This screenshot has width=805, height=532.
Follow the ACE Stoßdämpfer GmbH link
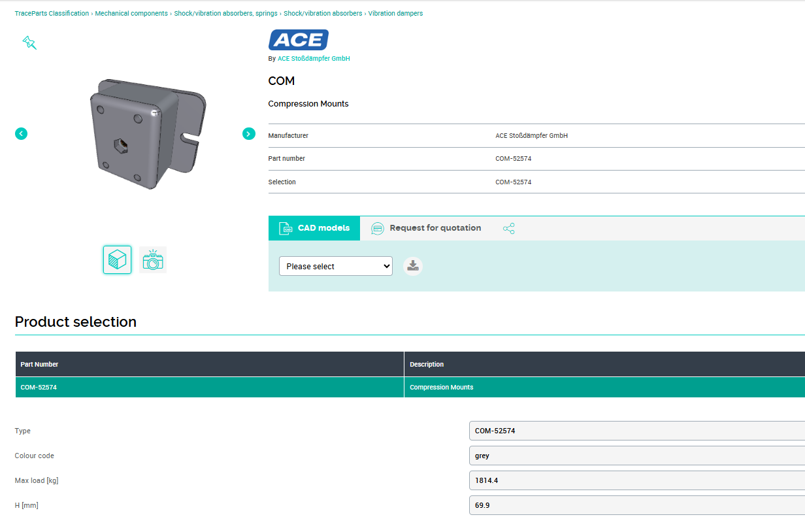[313, 58]
